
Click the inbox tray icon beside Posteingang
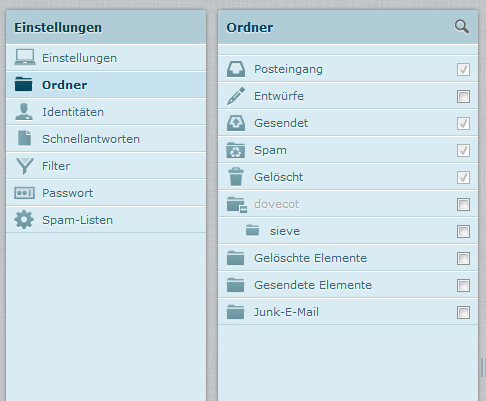click(x=236, y=69)
